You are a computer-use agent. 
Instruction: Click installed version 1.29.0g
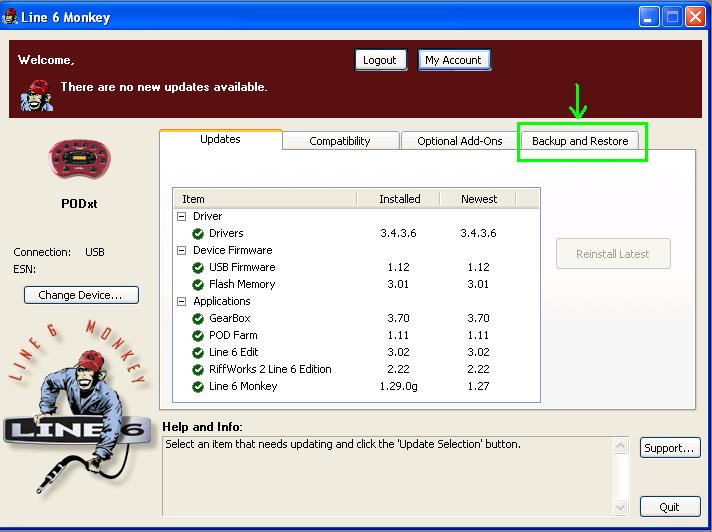(398, 386)
